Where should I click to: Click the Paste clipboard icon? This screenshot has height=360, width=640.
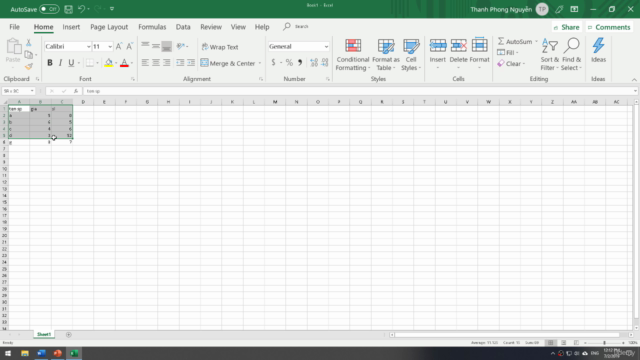[x=13, y=47]
